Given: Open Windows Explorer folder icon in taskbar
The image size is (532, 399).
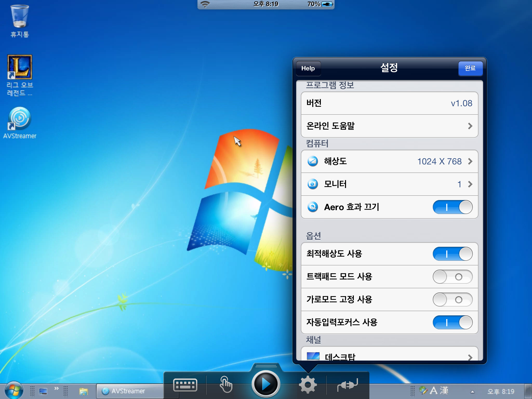Looking at the screenshot, I should [83, 391].
